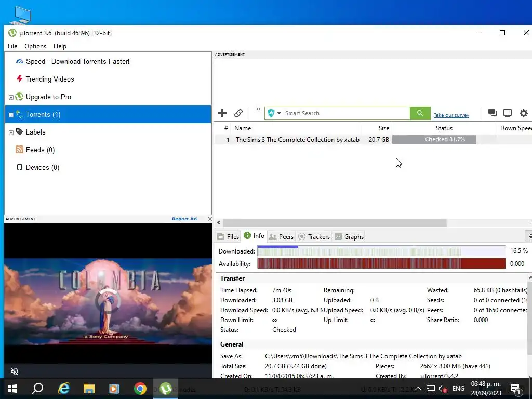Select Upgrade to Pro item
Image resolution: width=532 pixels, height=399 pixels.
(x=48, y=97)
